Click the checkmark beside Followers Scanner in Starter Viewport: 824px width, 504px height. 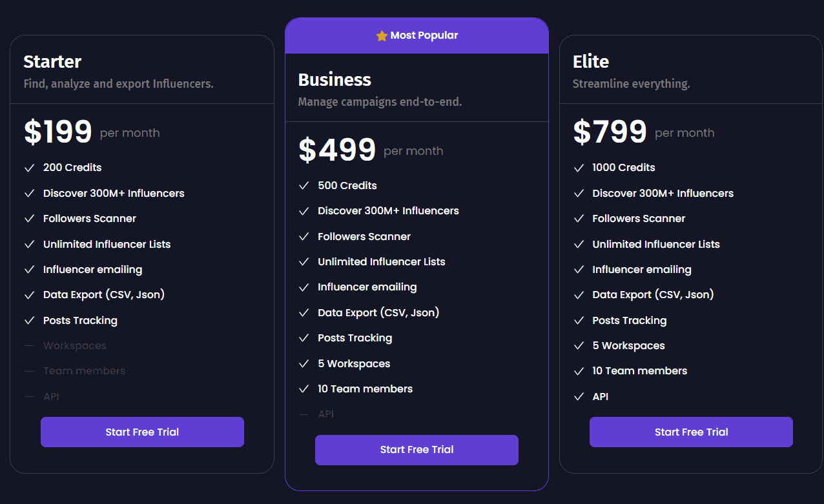29,218
